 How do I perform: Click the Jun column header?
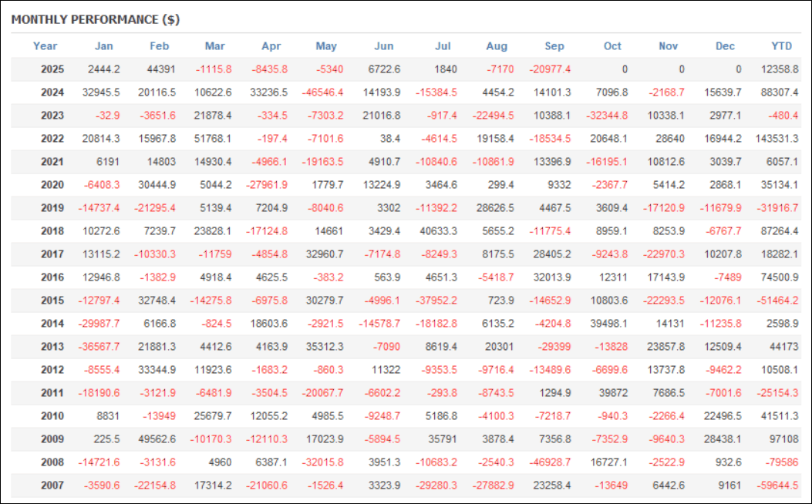point(383,46)
